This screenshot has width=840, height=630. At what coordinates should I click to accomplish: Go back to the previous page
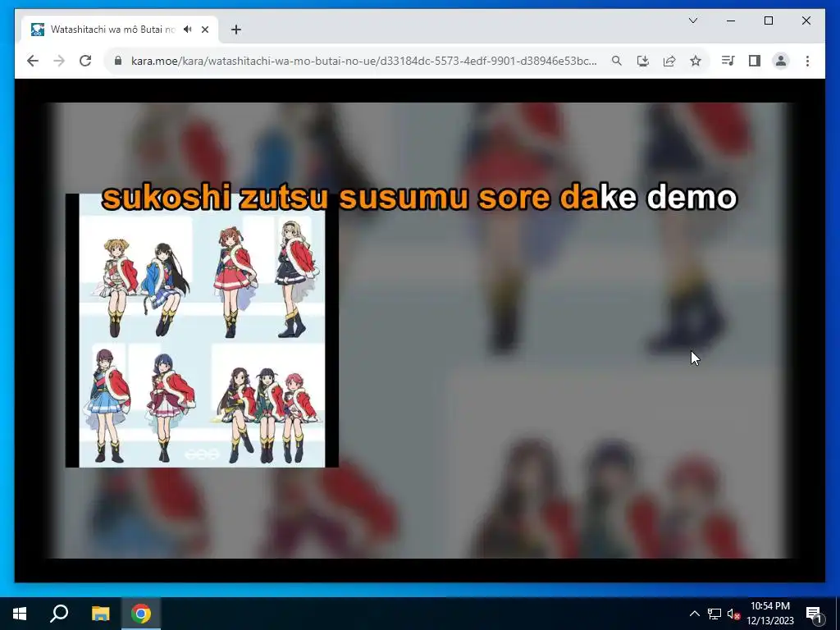pos(33,61)
